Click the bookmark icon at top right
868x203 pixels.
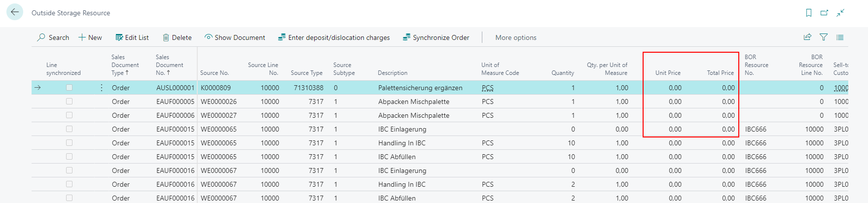809,13
